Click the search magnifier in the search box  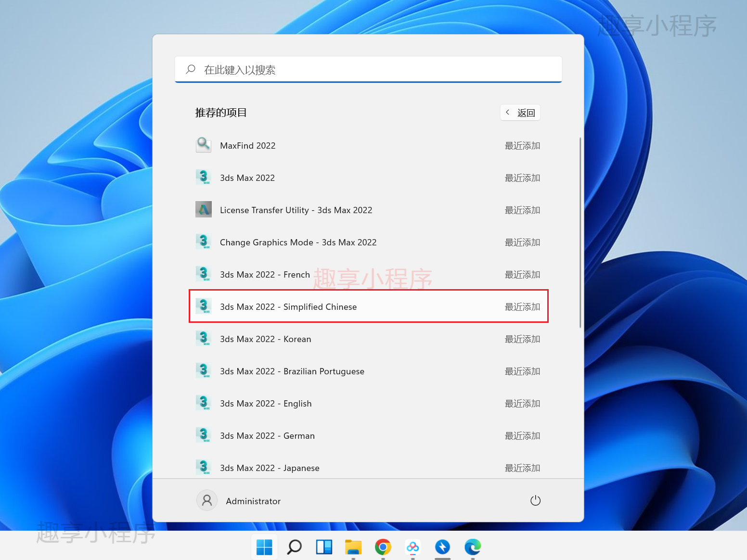pyautogui.click(x=191, y=69)
